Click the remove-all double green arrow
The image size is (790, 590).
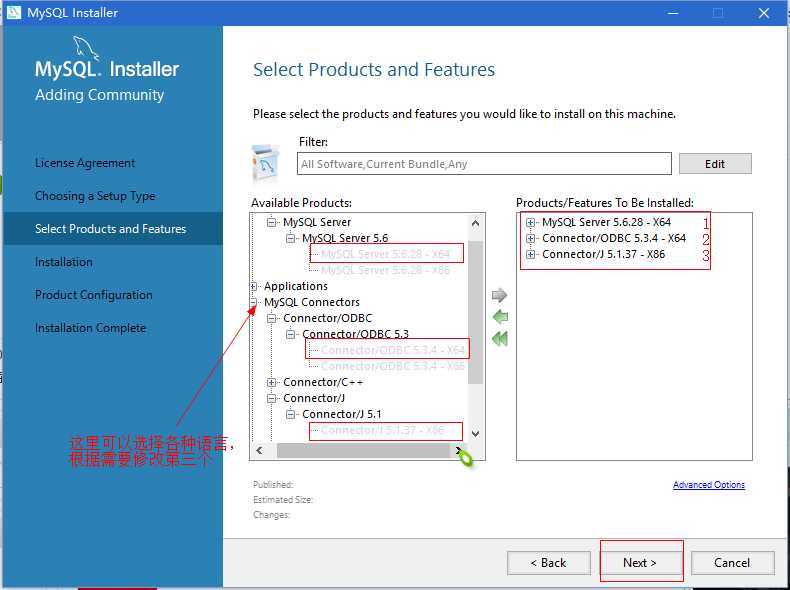coord(500,339)
